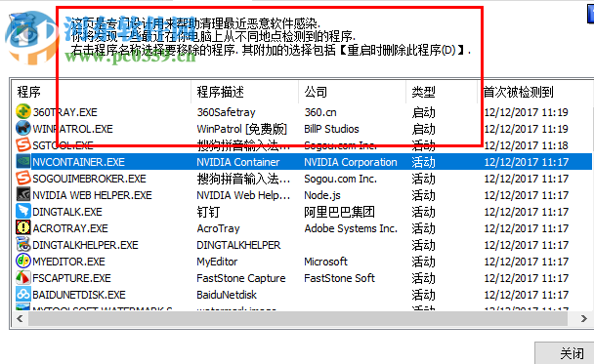Click the Microsoft company cell
594x364 pixels.
pyautogui.click(x=325, y=262)
